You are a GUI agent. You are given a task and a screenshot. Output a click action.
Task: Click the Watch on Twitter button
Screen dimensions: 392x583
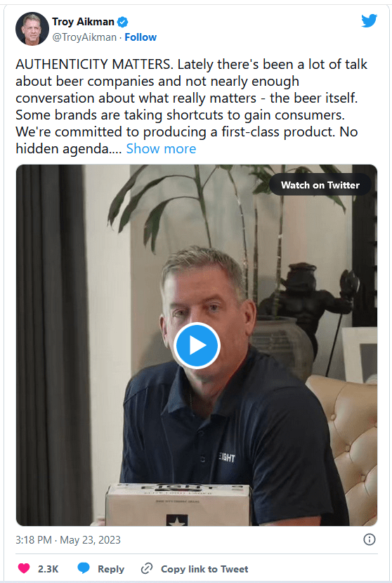click(320, 185)
